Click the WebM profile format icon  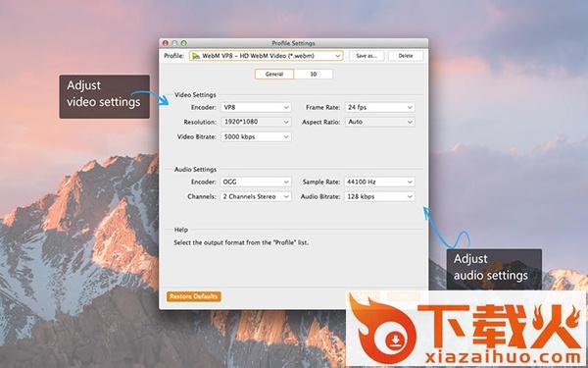click(196, 56)
